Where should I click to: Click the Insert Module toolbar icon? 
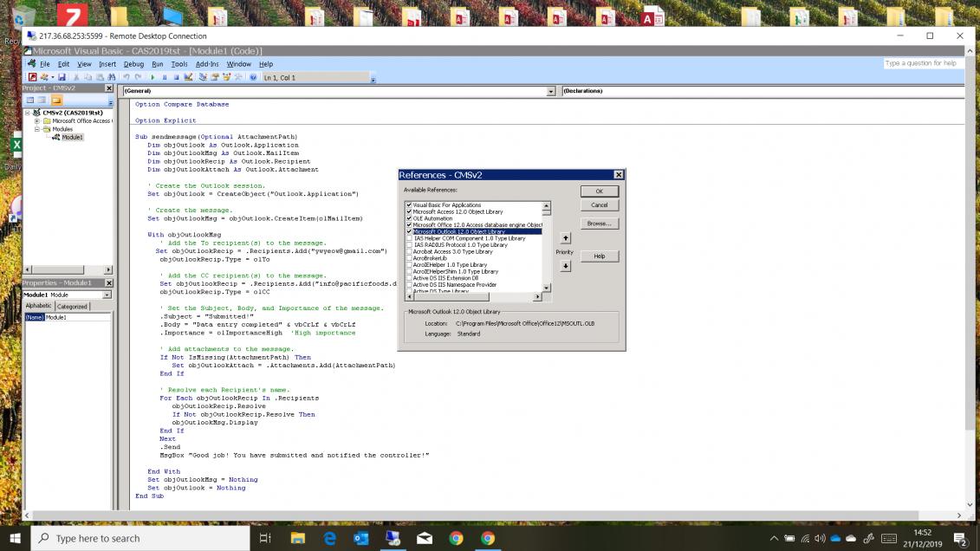[43, 77]
